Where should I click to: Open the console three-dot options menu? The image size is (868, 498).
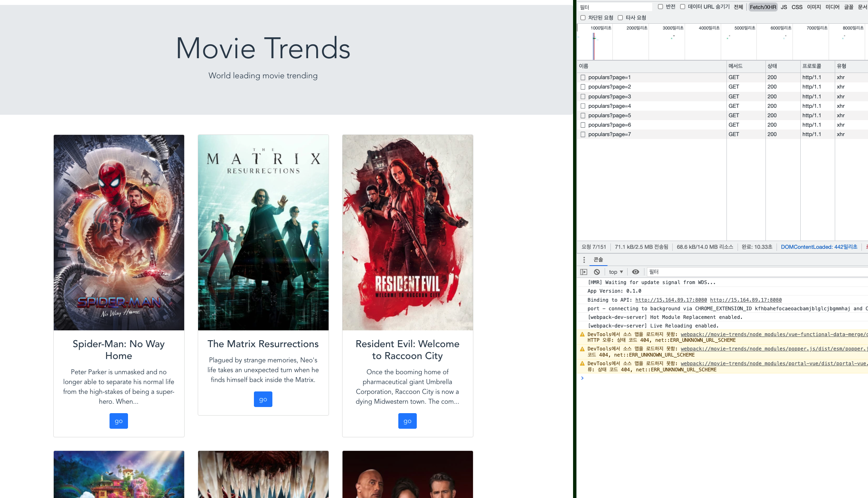(584, 259)
